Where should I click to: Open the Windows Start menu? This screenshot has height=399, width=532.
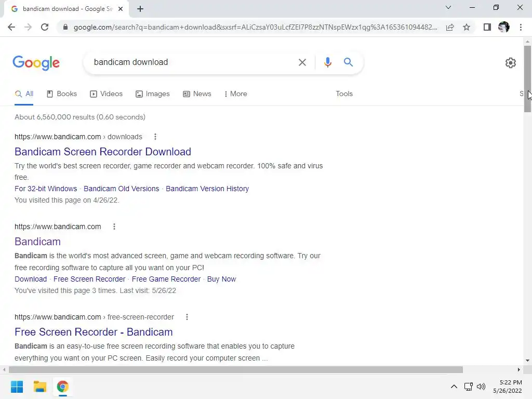[x=17, y=387]
